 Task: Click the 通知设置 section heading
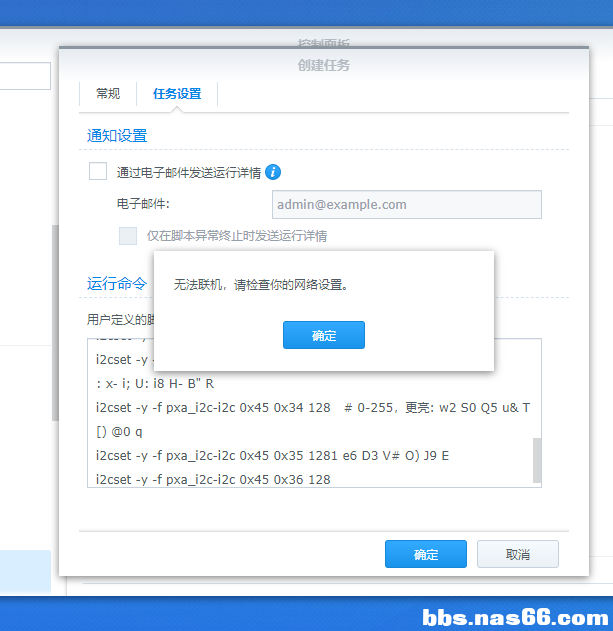(118, 135)
